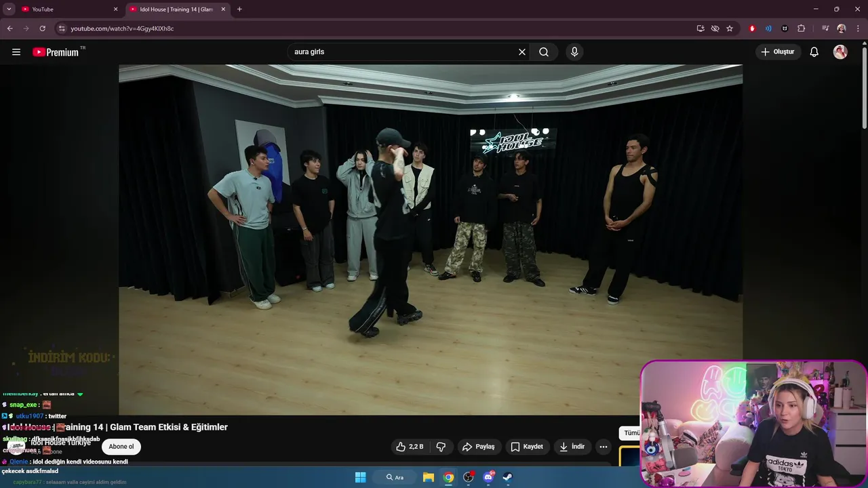Select the Tümü filter chip
Viewport: 868px width, 488px height.
click(x=630, y=432)
